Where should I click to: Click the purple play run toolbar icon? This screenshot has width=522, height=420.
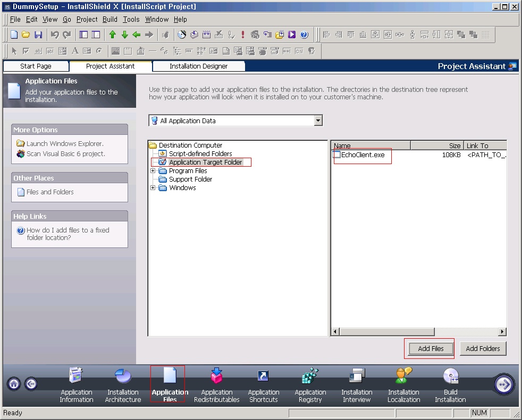click(x=292, y=35)
